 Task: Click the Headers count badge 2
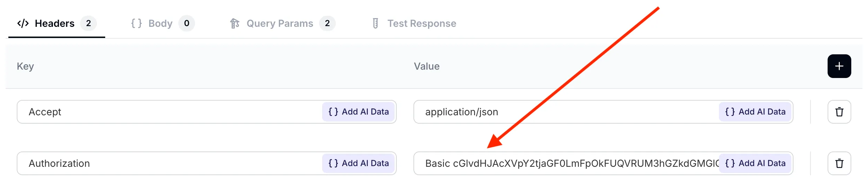[88, 23]
